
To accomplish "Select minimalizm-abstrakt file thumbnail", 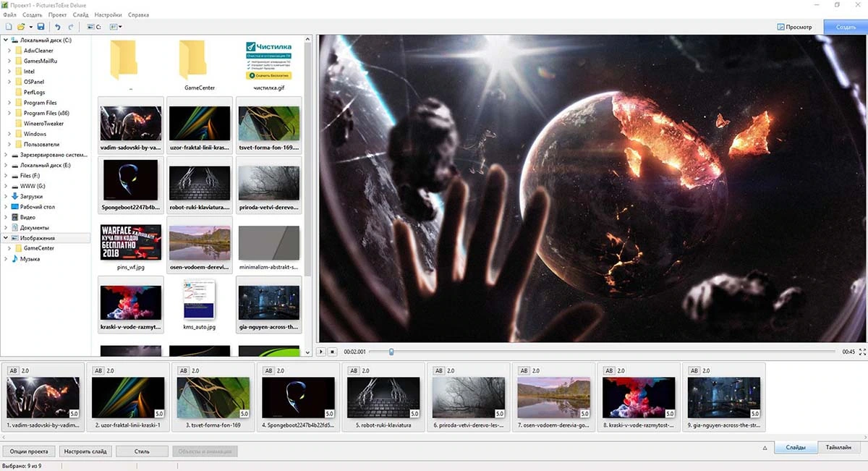I will [x=269, y=242].
